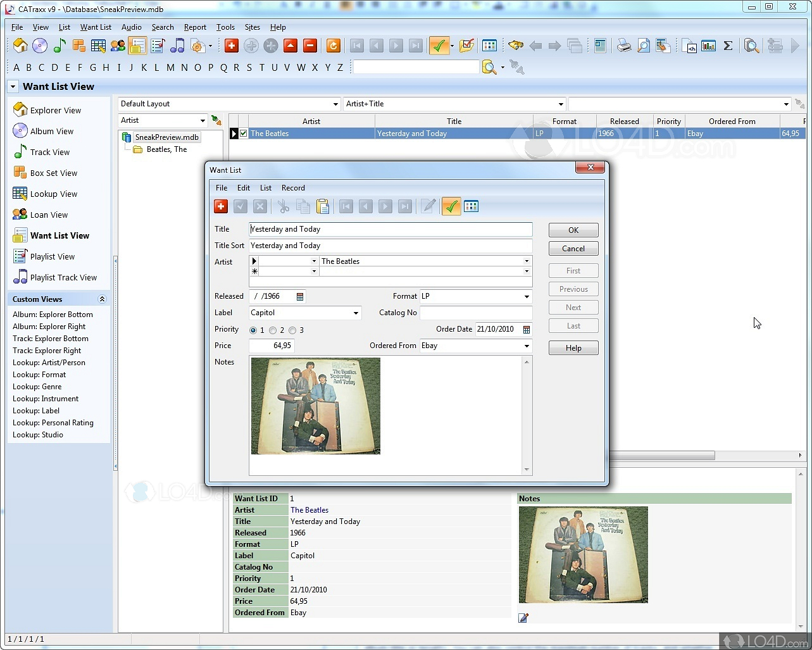Click OK in the Want List dialog
Viewport: 812px width, 650px height.
click(x=573, y=230)
